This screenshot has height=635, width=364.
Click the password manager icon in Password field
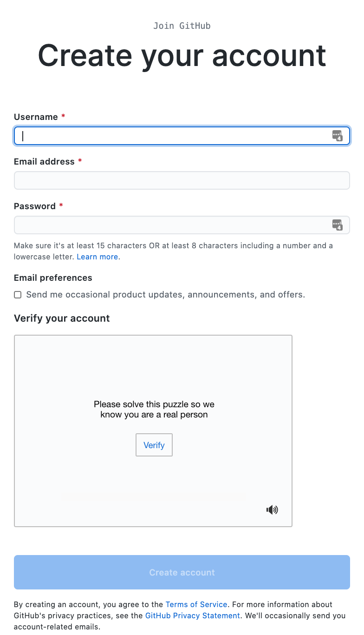pos(338,225)
